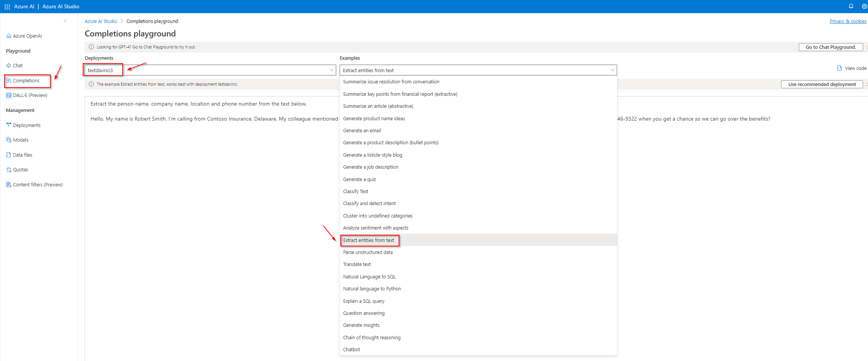Go to Models management page

tap(21, 140)
